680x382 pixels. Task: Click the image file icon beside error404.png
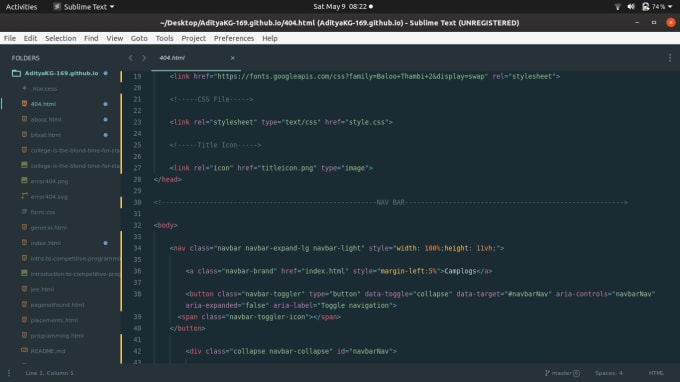24,180
